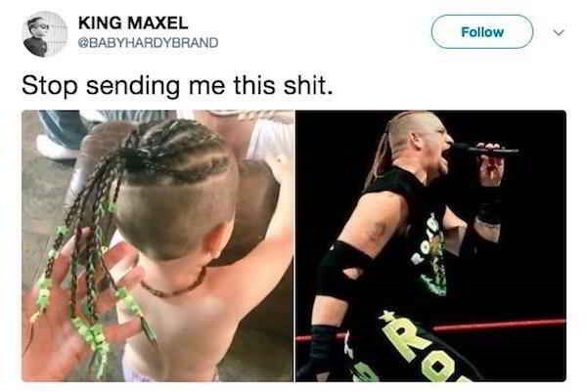Image resolution: width=587 pixels, height=392 pixels.
Task: Click the white shoe in the left photo
Action: pyautogui.click(x=55, y=147)
